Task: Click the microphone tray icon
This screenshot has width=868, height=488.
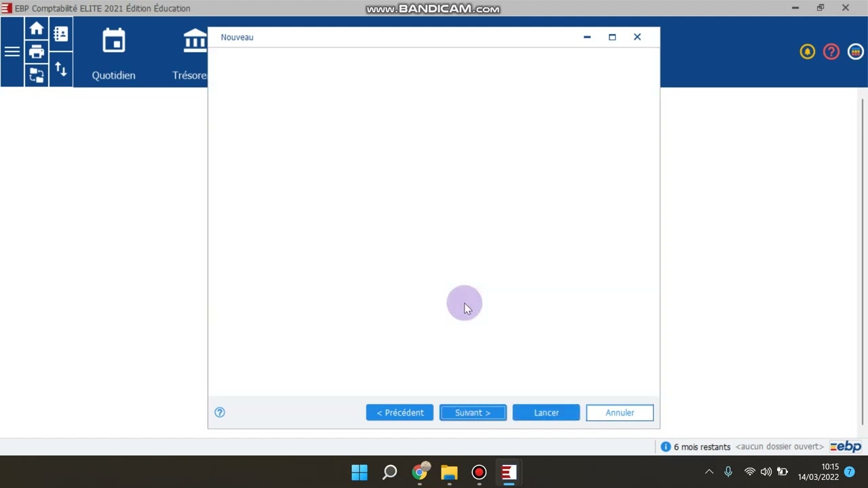Action: [728, 472]
